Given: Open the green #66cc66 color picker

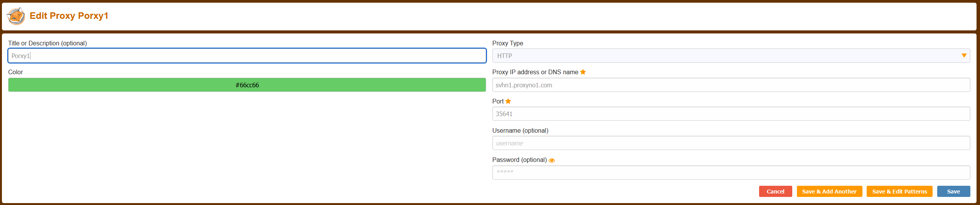Looking at the screenshot, I should tap(247, 85).
